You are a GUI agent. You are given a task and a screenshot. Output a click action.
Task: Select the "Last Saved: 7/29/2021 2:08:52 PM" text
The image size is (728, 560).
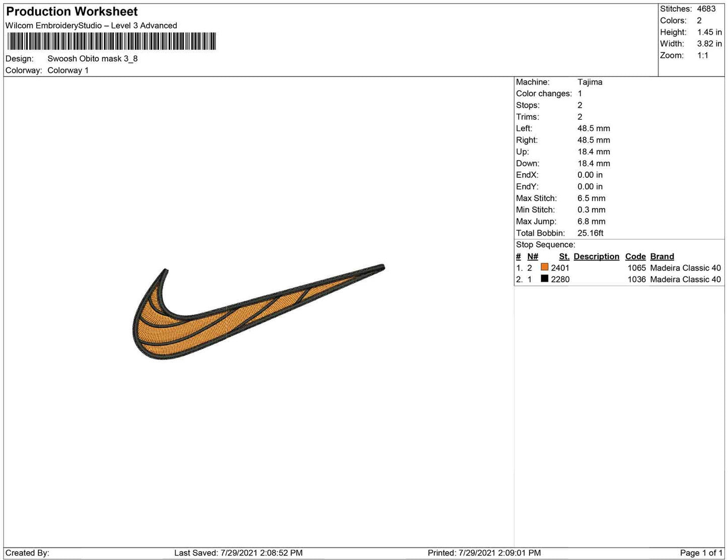[x=238, y=553]
